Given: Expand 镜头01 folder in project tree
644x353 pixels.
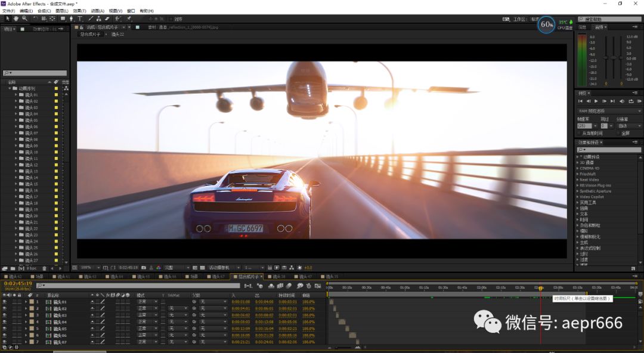Looking at the screenshot, I should 16,95.
